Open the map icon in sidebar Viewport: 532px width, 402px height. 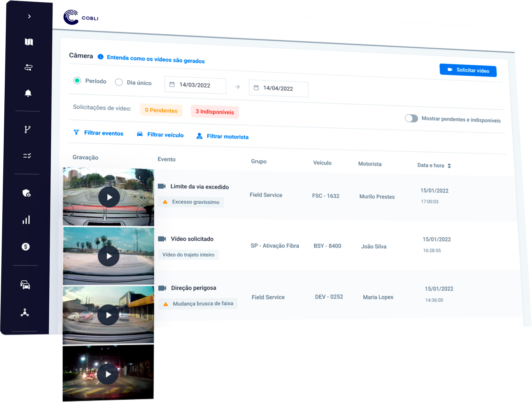29,42
